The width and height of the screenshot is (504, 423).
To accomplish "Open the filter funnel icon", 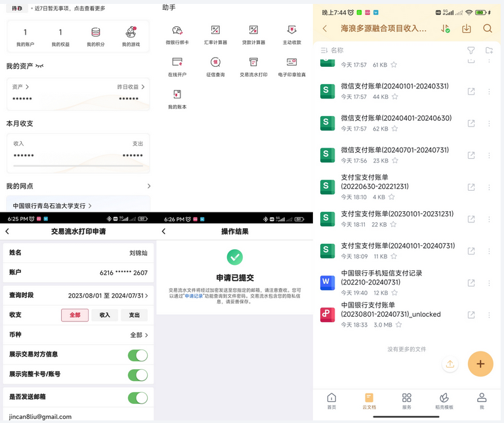I will coord(471,50).
